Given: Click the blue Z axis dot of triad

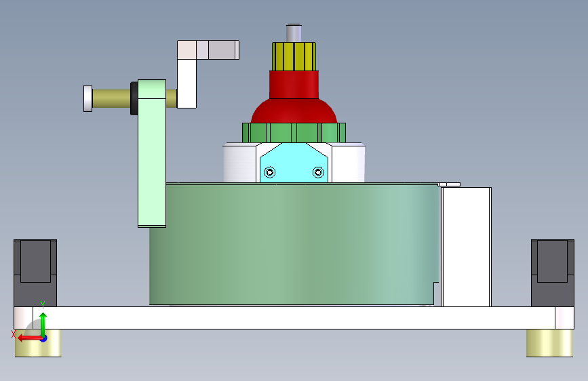Looking at the screenshot, I should coord(44,338).
